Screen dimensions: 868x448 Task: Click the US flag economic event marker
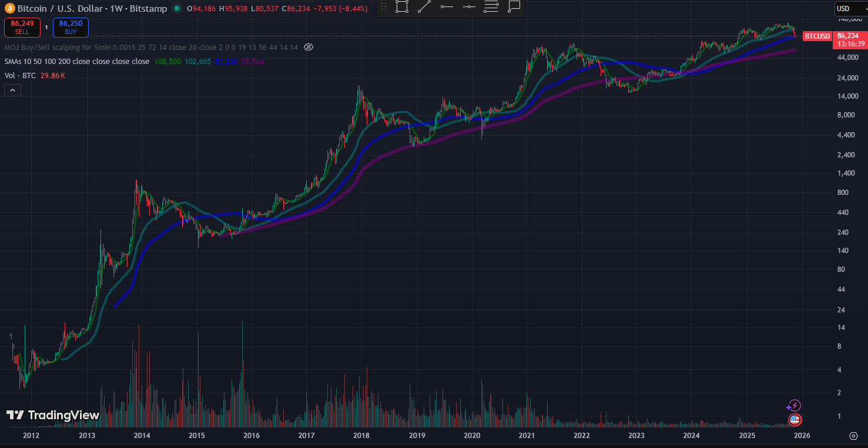(795, 420)
